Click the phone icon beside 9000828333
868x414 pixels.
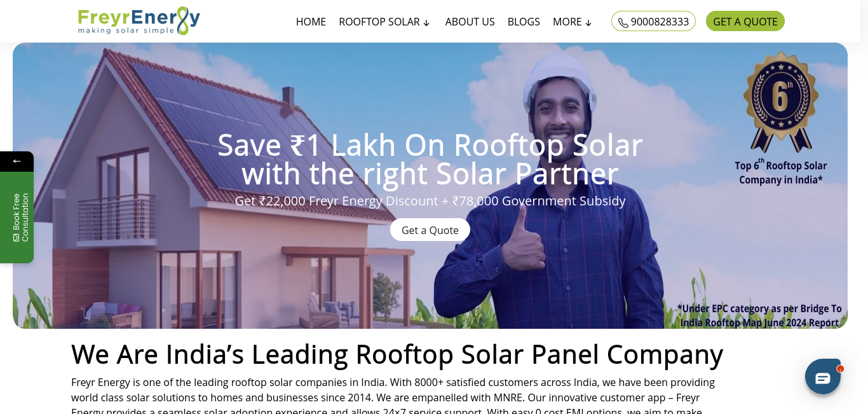[x=623, y=22]
